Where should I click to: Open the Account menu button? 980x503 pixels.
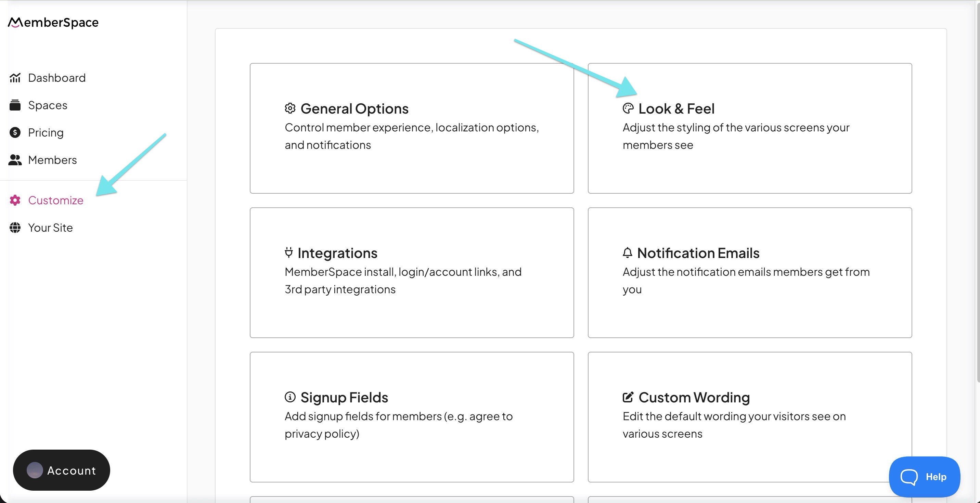pyautogui.click(x=62, y=470)
